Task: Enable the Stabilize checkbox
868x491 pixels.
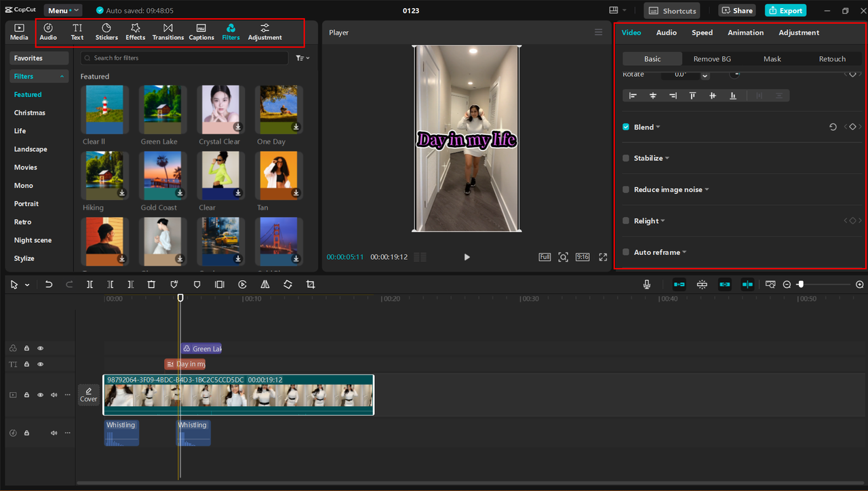Action: pos(625,158)
